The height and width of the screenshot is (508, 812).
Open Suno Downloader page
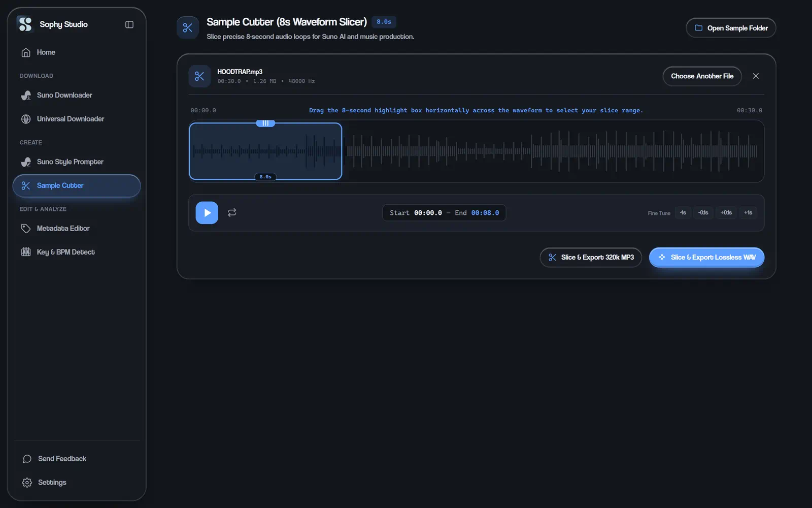(x=77, y=95)
